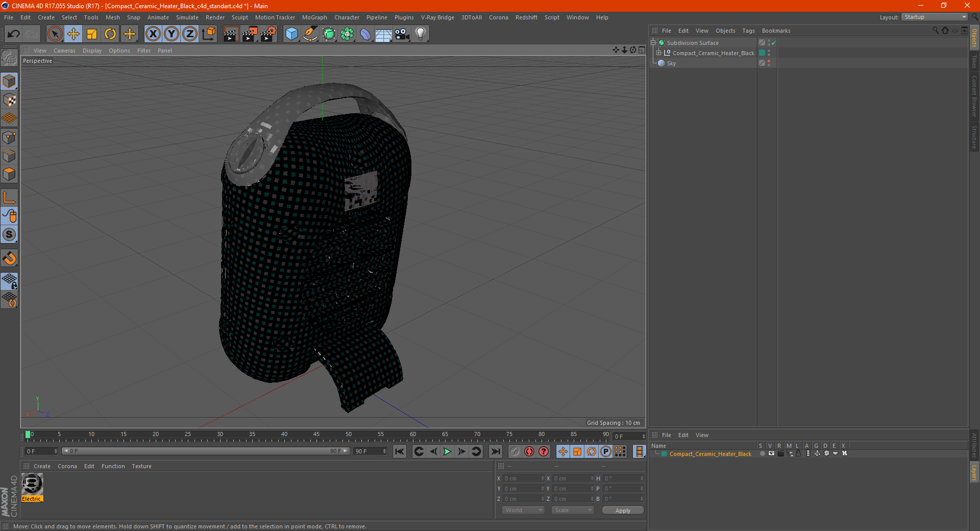
Task: Open Material Manager Texture menu
Action: pyautogui.click(x=141, y=466)
